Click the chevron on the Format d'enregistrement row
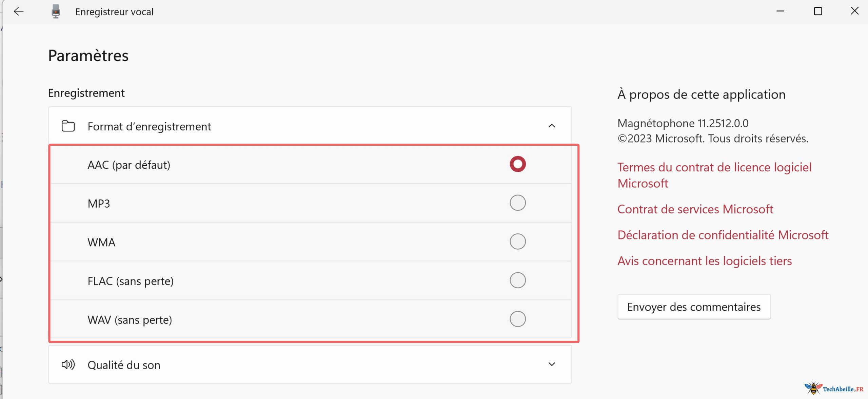This screenshot has height=399, width=868. 552,126
